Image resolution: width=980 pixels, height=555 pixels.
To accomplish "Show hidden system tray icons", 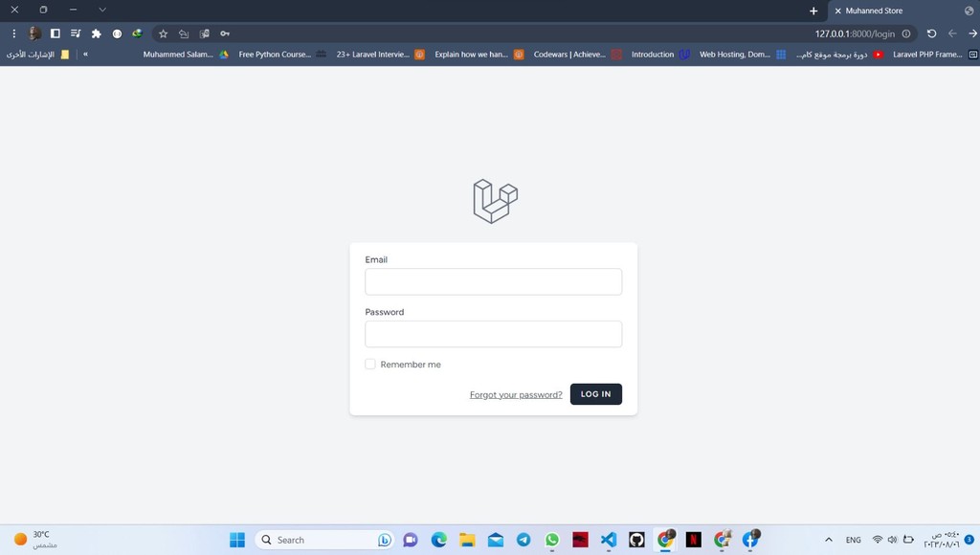I will (x=829, y=540).
